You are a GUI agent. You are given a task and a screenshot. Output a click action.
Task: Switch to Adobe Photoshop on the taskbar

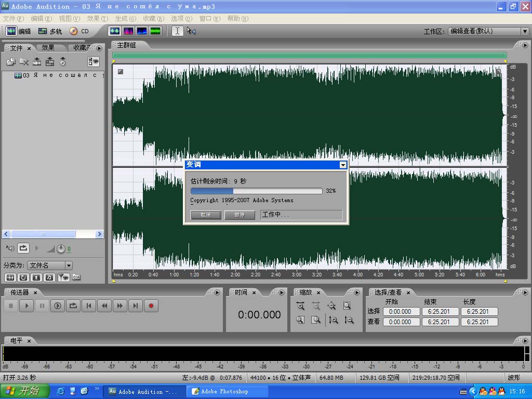[x=227, y=391]
